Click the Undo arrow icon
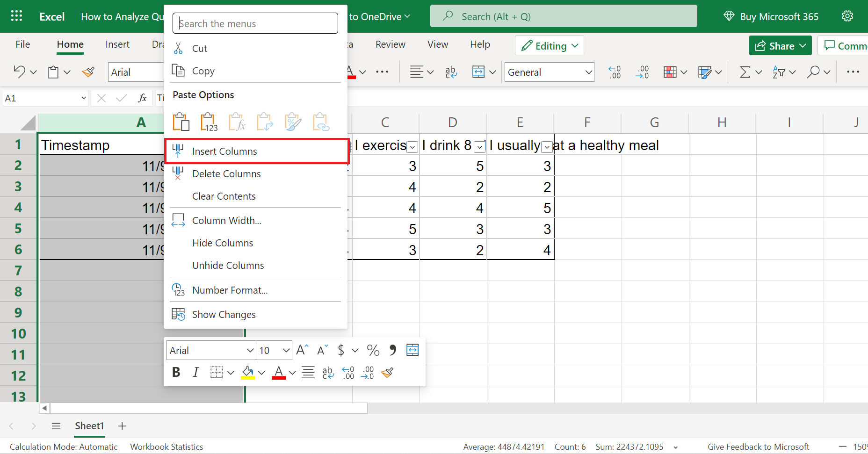Viewport: 868px width, 454px height. (x=19, y=72)
